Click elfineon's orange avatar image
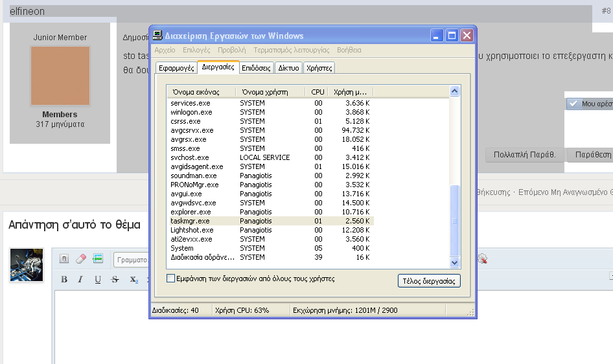 pos(60,76)
